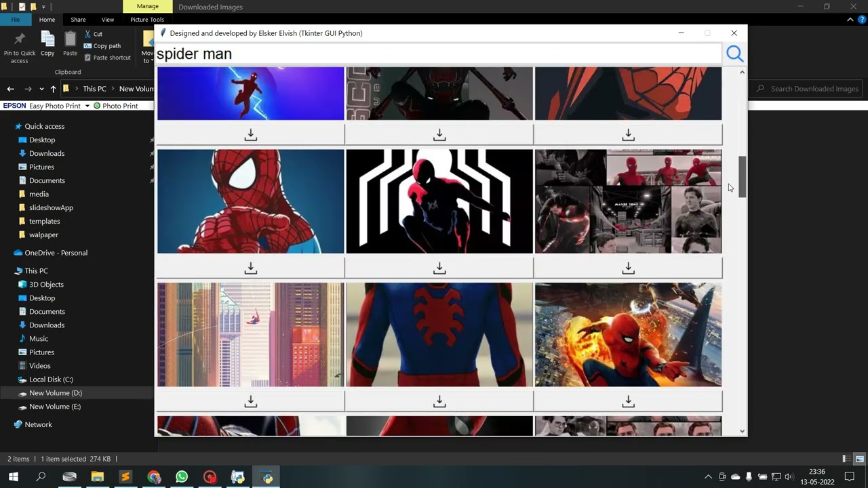Go back with the Explorer back arrow
868x488 pixels.
pyautogui.click(x=10, y=89)
